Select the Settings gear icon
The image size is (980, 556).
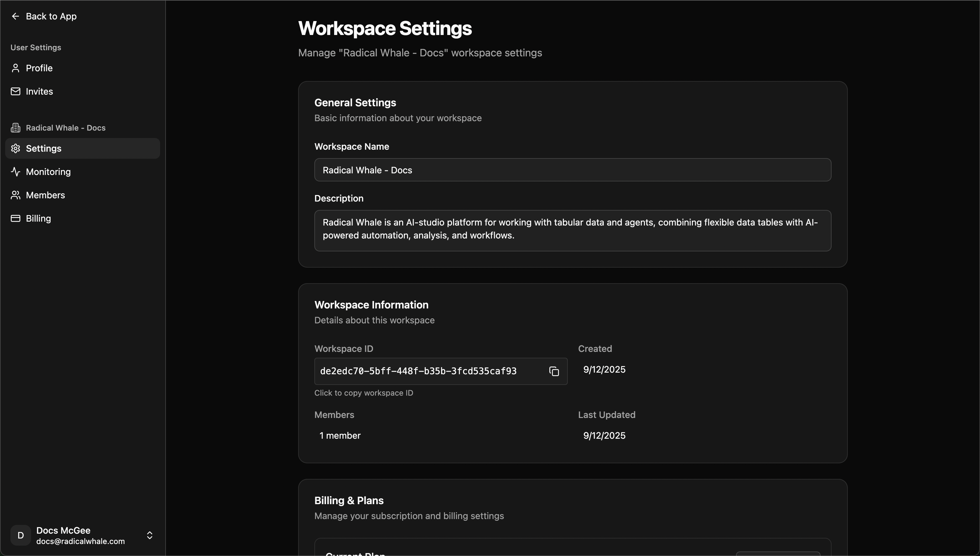tap(16, 148)
